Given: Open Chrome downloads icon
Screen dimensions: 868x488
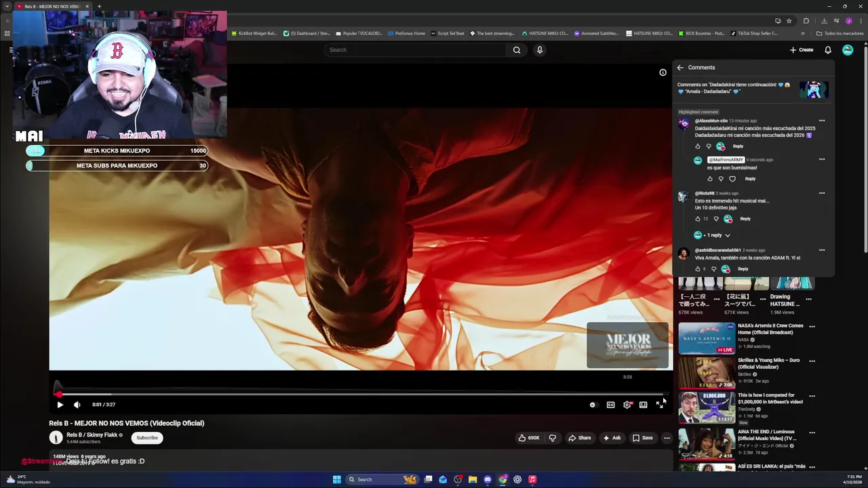Looking at the screenshot, I should [825, 21].
